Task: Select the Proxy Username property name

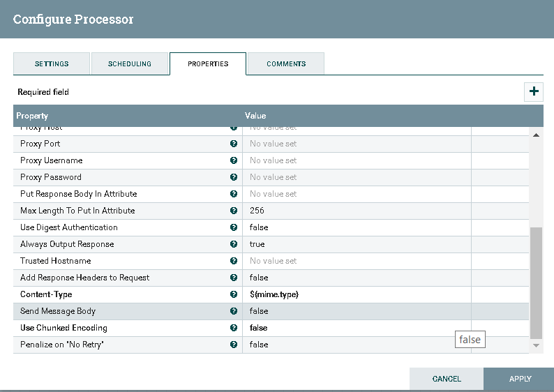Action: point(51,160)
